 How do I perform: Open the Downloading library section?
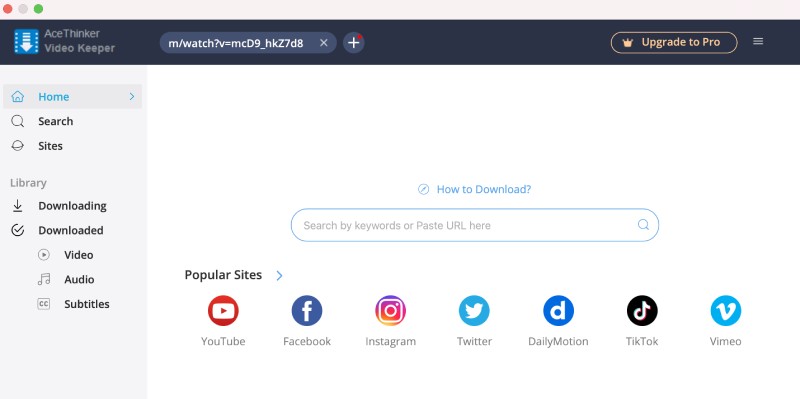pyautogui.click(x=72, y=206)
